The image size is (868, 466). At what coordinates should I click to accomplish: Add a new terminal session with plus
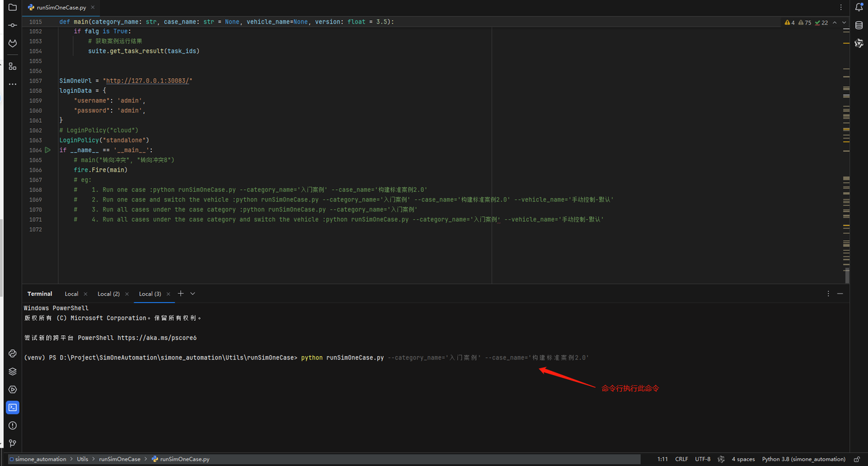click(x=180, y=294)
